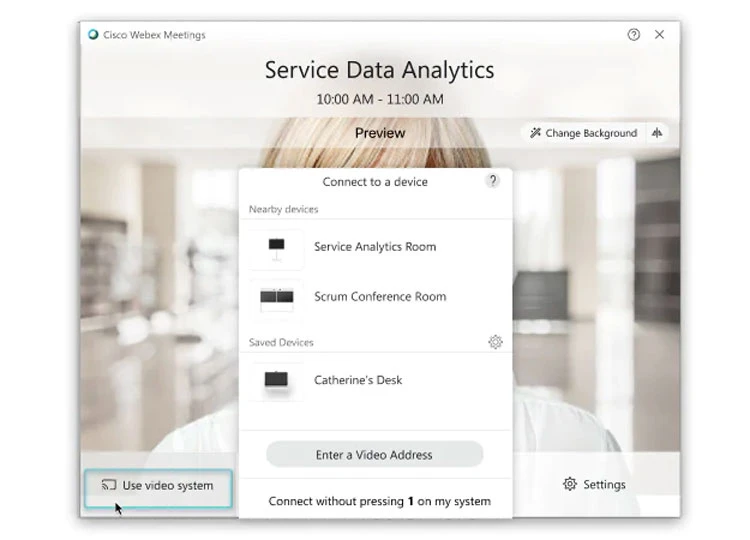This screenshot has height=540, width=750.
Task: Click the Saved Devices section header
Action: pyautogui.click(x=281, y=342)
